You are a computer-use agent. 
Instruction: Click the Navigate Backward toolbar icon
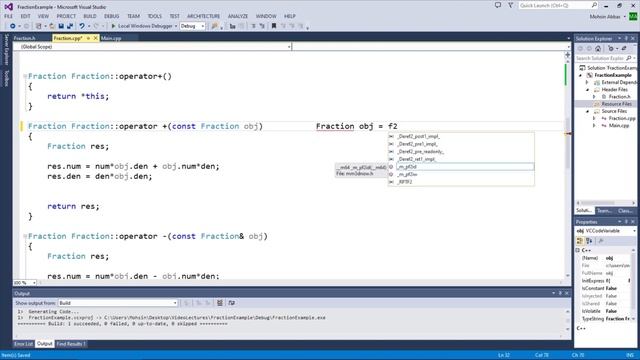pyautogui.click(x=13, y=26)
